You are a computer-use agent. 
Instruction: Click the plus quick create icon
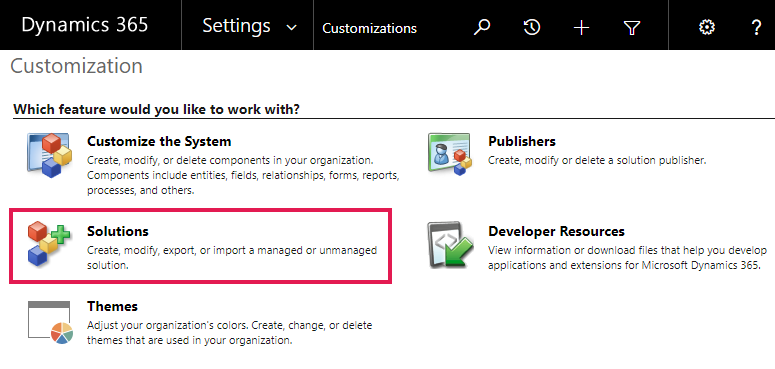581,28
